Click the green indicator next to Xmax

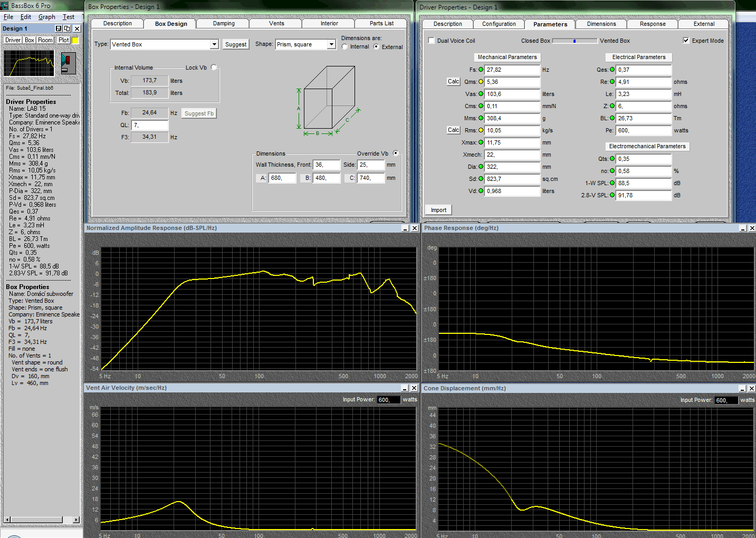coord(481,142)
